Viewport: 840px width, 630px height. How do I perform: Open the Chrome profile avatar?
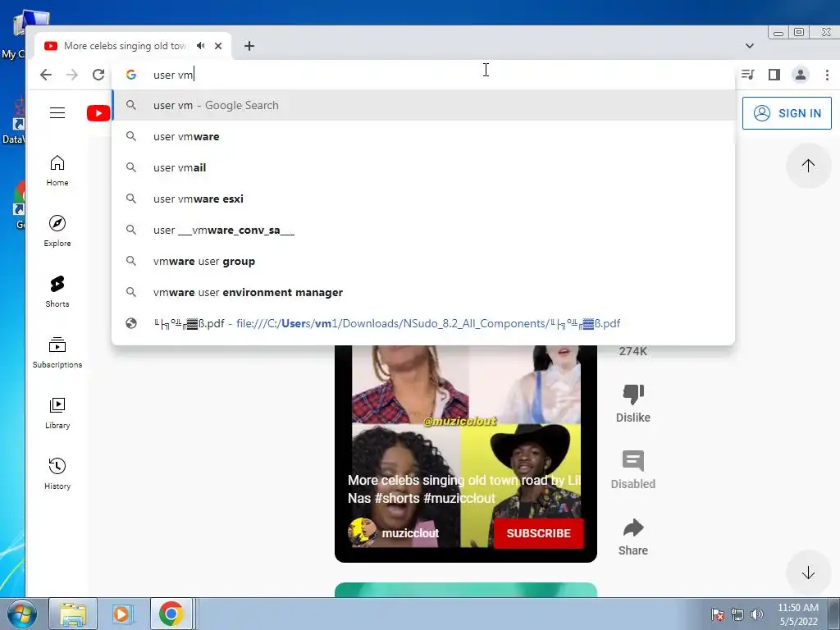[x=801, y=75]
